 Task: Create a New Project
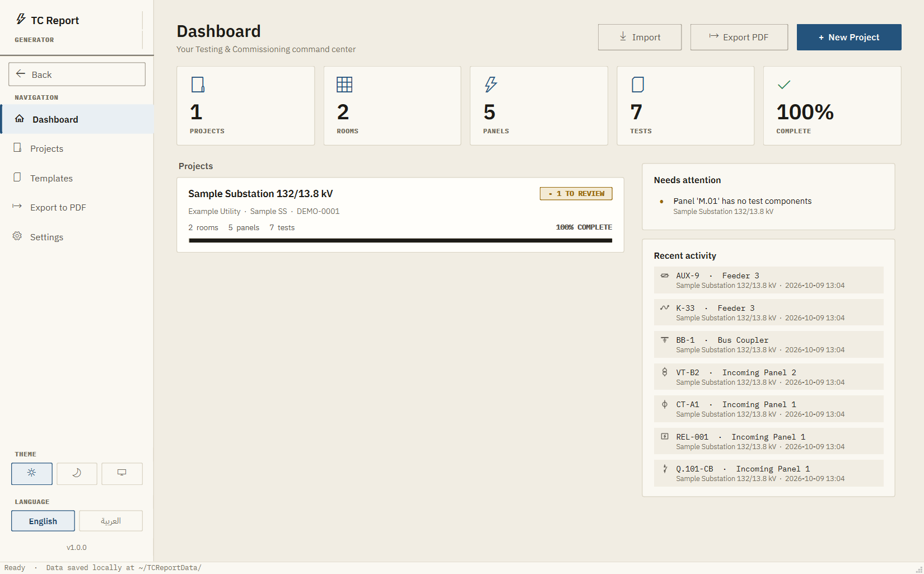click(x=849, y=37)
